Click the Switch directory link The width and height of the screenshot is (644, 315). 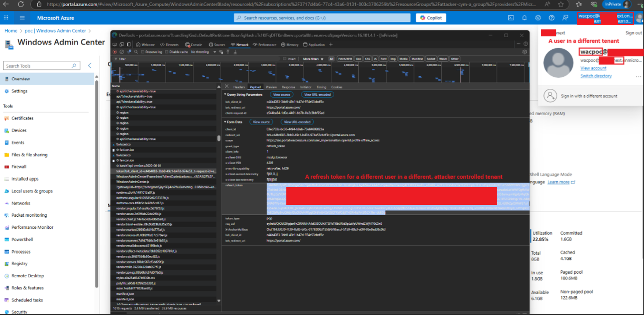pyautogui.click(x=596, y=76)
